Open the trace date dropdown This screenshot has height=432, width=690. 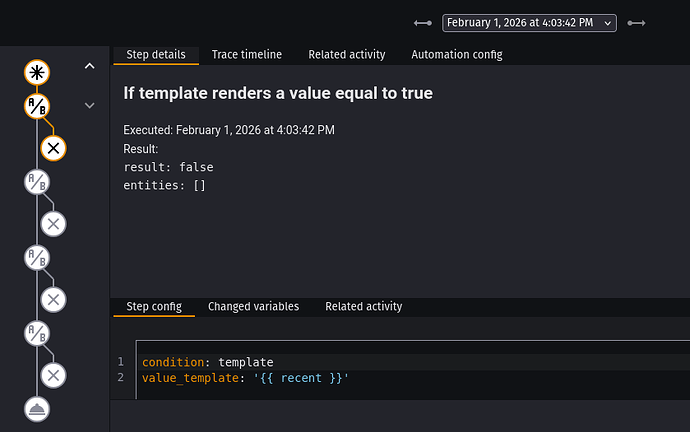(x=529, y=23)
